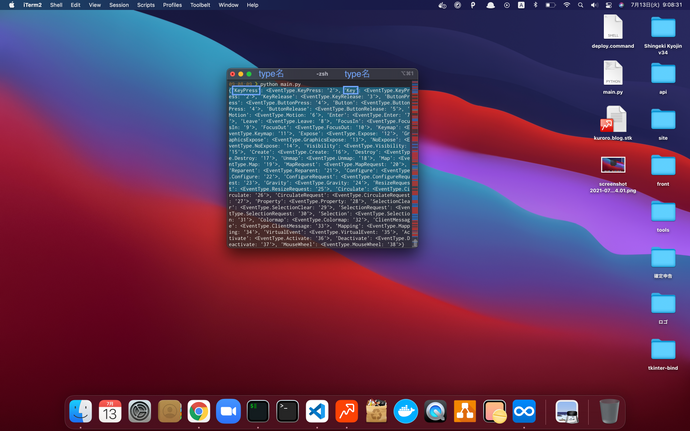Screen dimensions: 690x431
Task: Open the iTerm2 application menu
Action: click(x=33, y=5)
